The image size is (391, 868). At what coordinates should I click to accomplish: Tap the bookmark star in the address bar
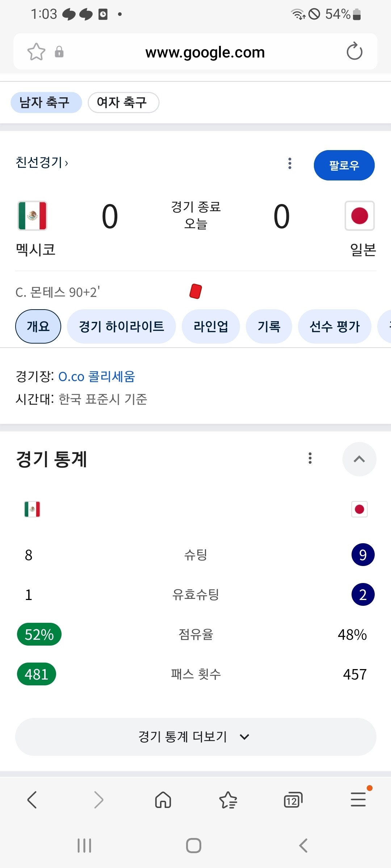(36, 52)
